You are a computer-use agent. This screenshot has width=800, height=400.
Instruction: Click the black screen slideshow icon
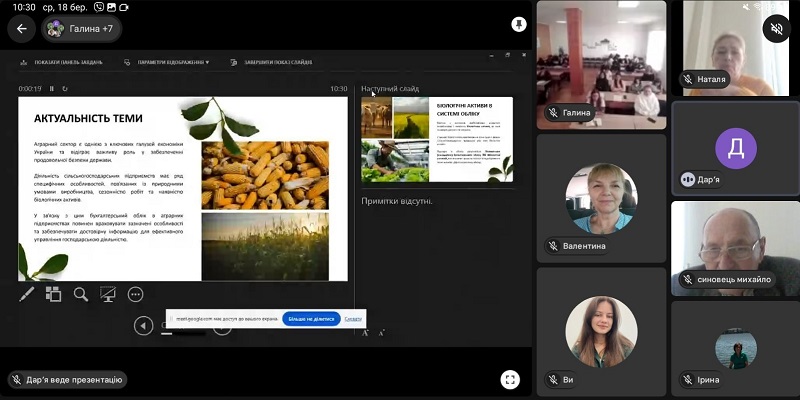pyautogui.click(x=108, y=294)
